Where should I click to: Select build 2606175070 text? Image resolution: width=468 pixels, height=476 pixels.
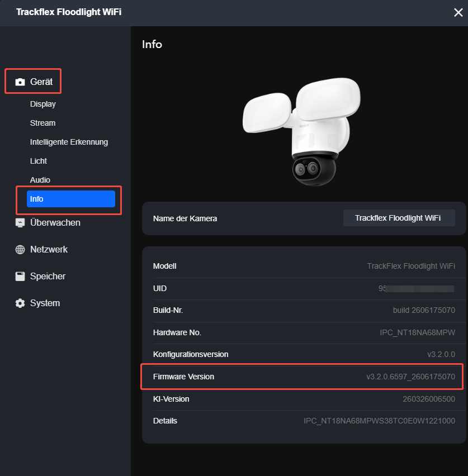(x=424, y=310)
